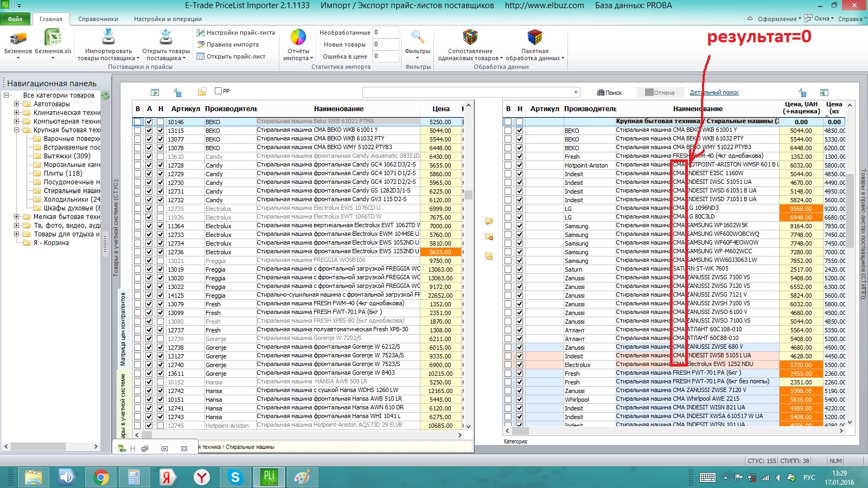Click the Excel export icon in bottom tab bar
Screen dimensions: 868x488
click(x=122, y=448)
